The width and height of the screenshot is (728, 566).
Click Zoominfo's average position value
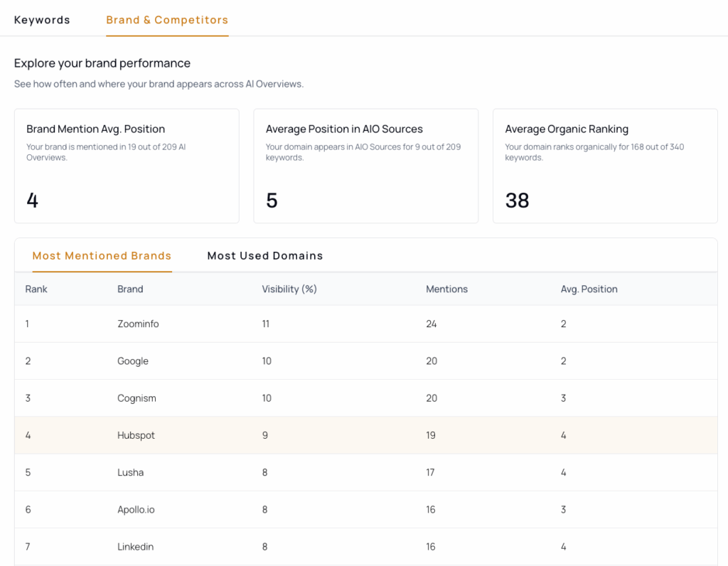(563, 324)
